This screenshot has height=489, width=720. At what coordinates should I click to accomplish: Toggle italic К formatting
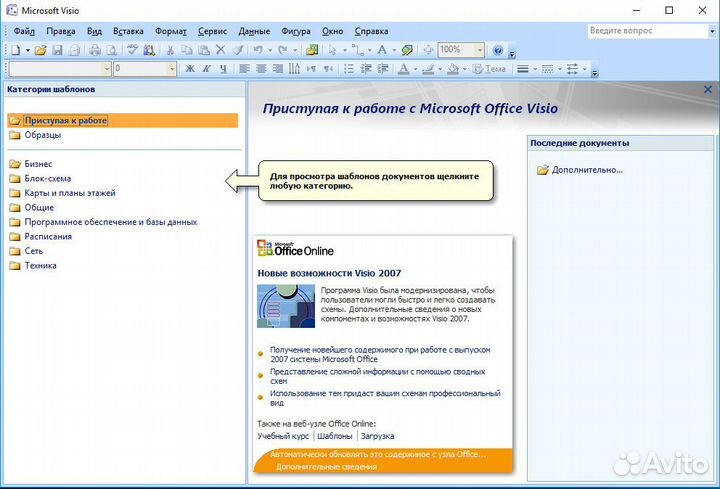click(x=207, y=69)
